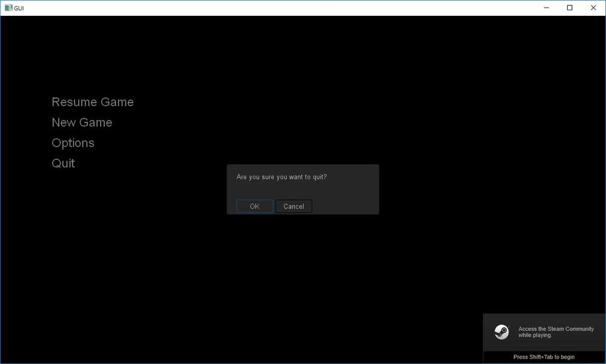Minimize the GUI window
The height and width of the screenshot is (364, 606).
(546, 8)
